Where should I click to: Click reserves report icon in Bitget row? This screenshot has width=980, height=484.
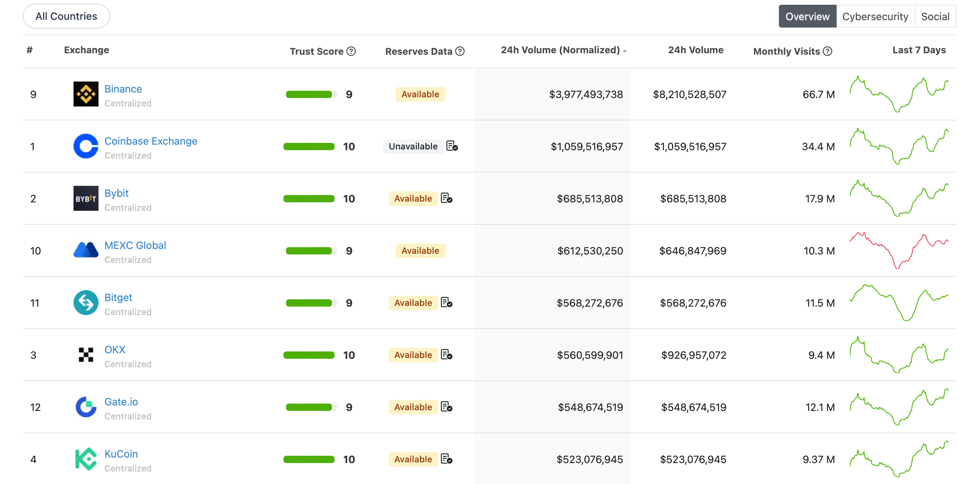coord(447,303)
